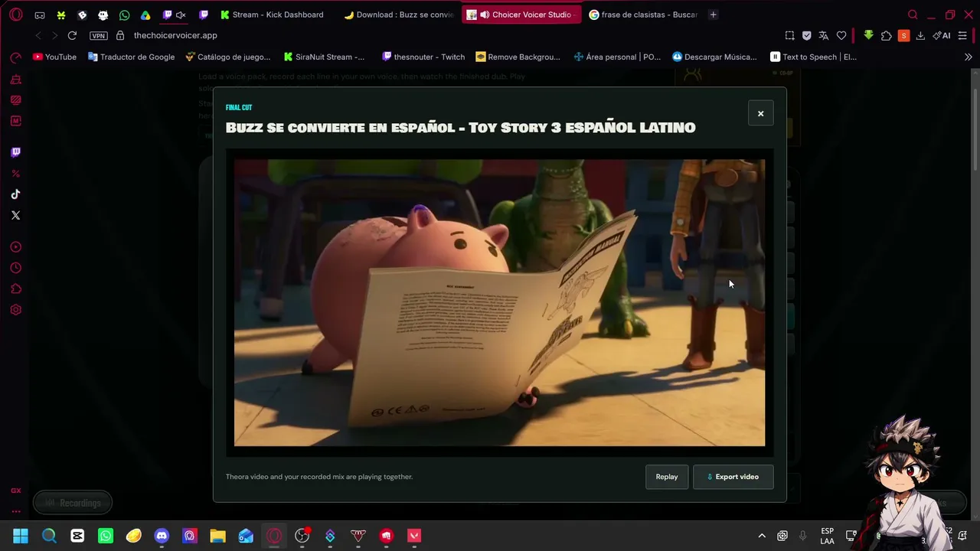The image size is (980, 551).
Task: Open the tab search magnifier
Action: coord(913,15)
